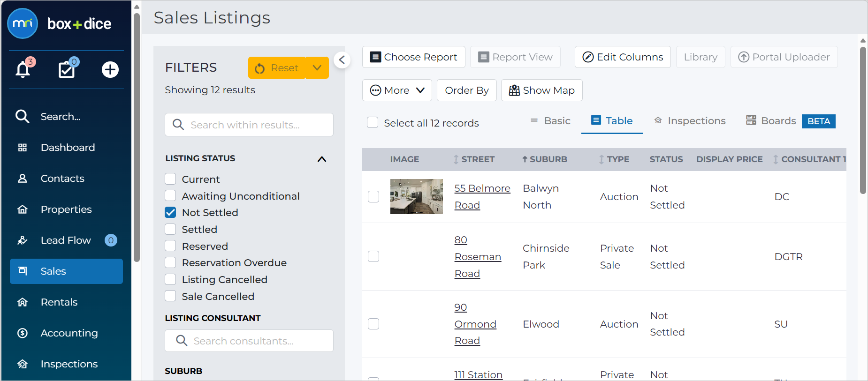
Task: Click the Rentals house icon
Action: [23, 302]
